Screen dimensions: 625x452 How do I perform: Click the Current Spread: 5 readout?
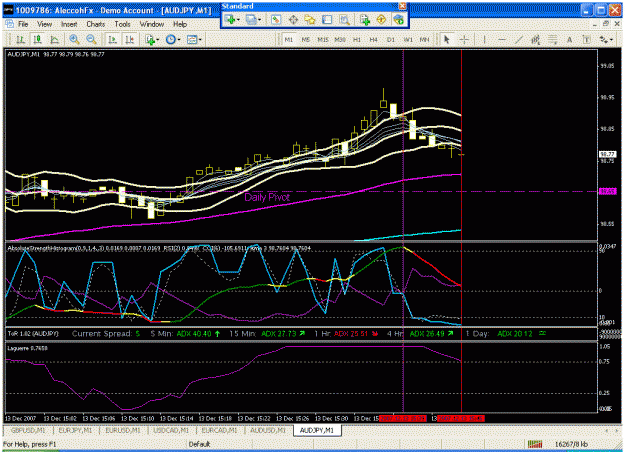click(x=106, y=334)
